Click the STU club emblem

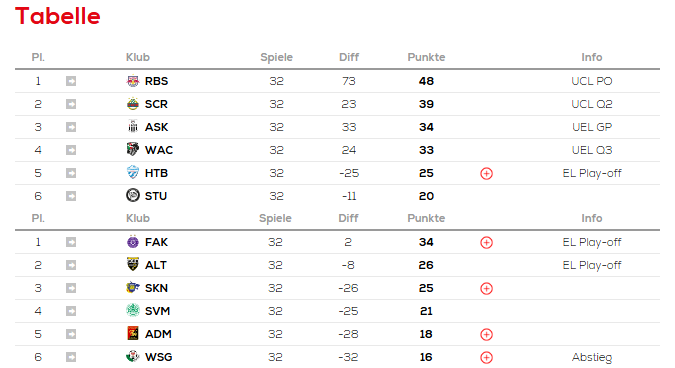pyautogui.click(x=133, y=195)
